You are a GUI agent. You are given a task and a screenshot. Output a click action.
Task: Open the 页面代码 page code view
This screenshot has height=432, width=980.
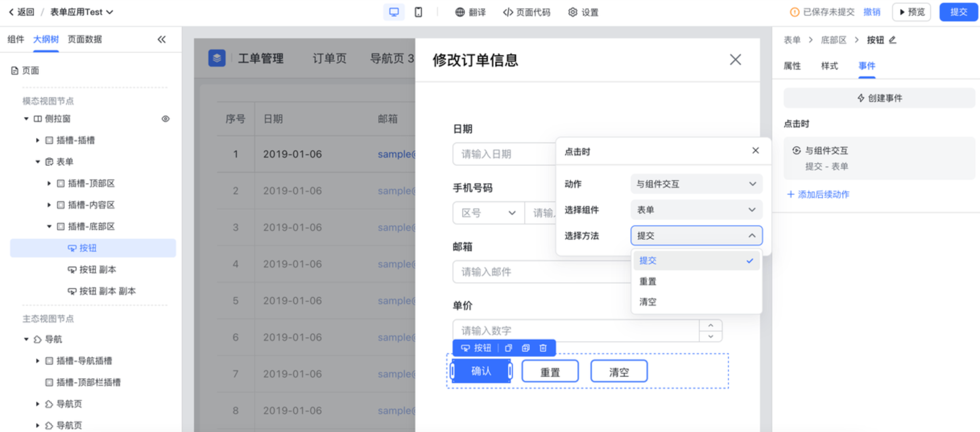[527, 12]
